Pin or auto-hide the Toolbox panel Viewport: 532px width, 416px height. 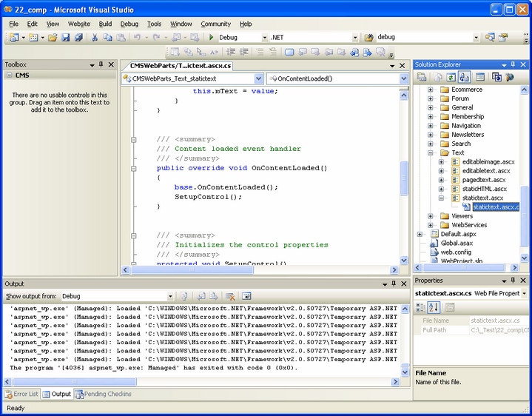pyautogui.click(x=101, y=64)
